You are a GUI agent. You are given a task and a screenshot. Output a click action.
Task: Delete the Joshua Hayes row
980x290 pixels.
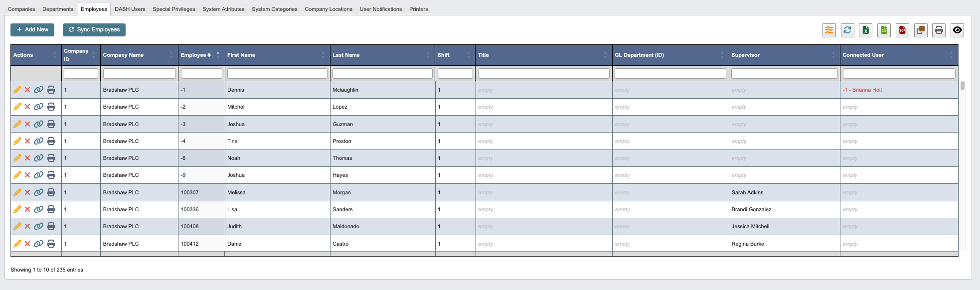pyautogui.click(x=27, y=175)
